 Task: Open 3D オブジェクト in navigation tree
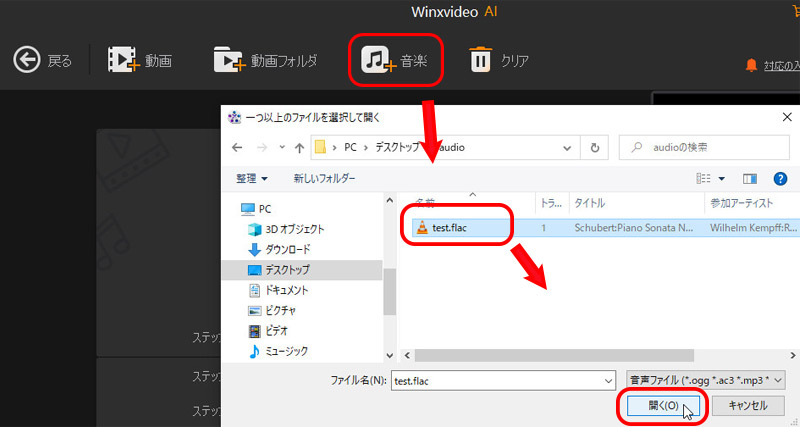pos(286,229)
